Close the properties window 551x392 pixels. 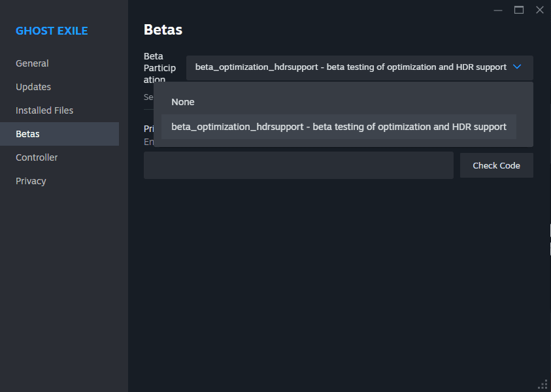pos(540,10)
